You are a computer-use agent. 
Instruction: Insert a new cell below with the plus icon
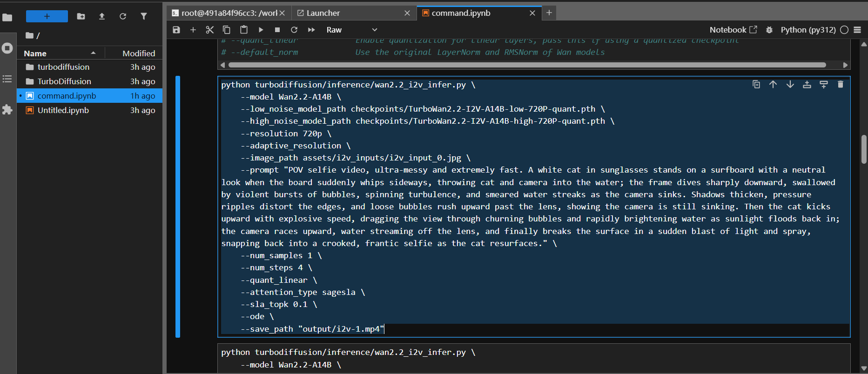click(193, 30)
